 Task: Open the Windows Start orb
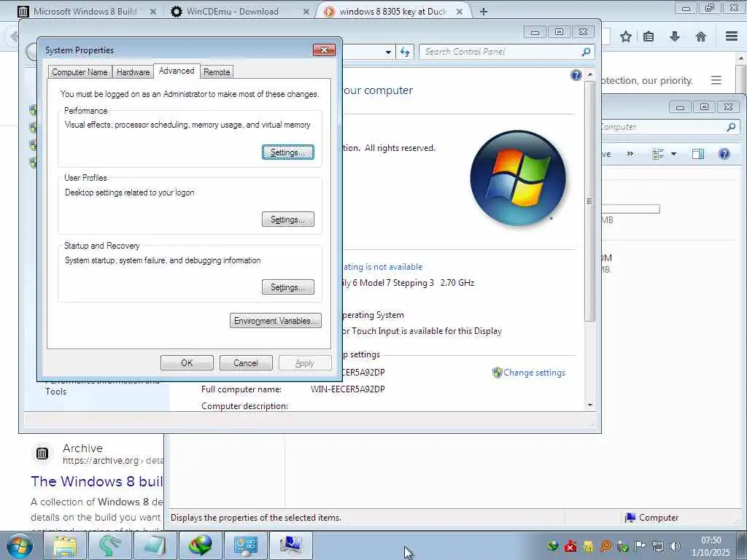(19, 545)
